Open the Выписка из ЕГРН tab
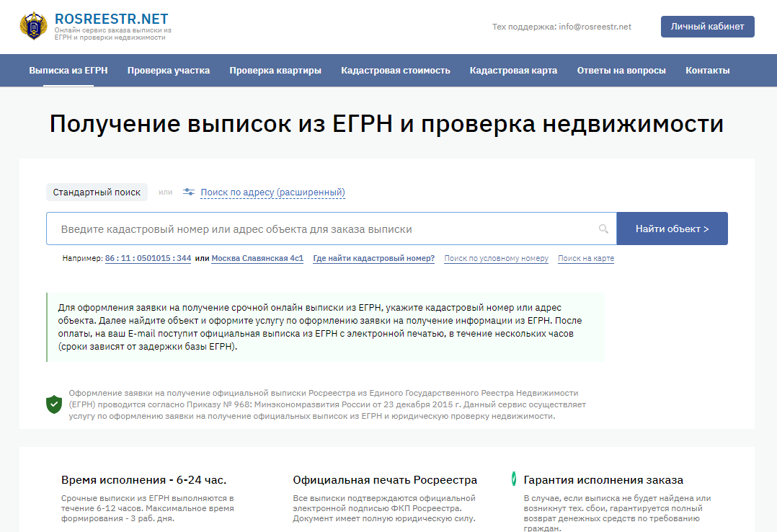This screenshot has height=532, width=777. [x=68, y=71]
